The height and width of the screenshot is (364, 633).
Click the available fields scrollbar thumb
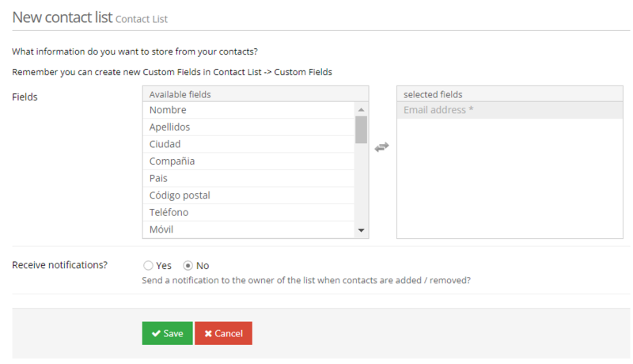click(x=361, y=129)
